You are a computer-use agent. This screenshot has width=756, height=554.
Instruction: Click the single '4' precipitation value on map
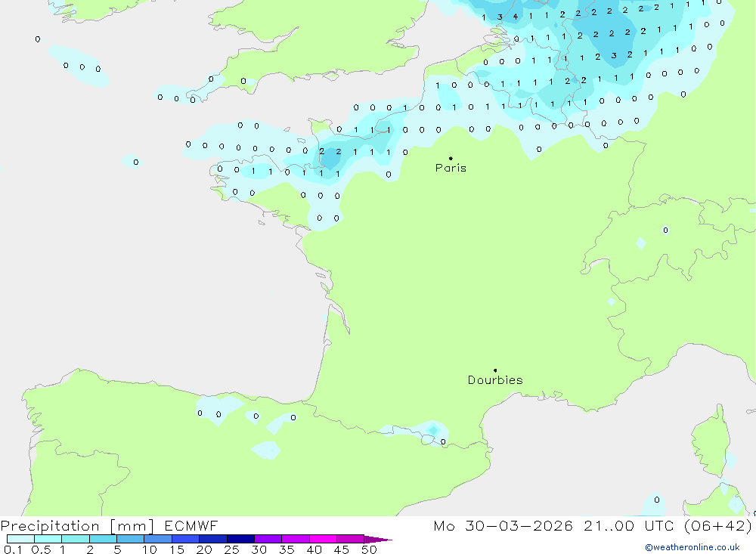pyautogui.click(x=516, y=17)
